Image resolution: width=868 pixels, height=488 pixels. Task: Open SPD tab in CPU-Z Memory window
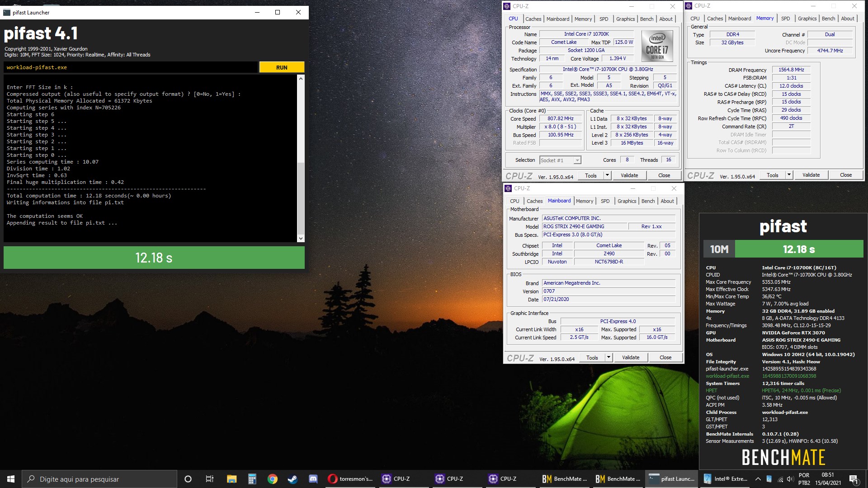pos(786,19)
